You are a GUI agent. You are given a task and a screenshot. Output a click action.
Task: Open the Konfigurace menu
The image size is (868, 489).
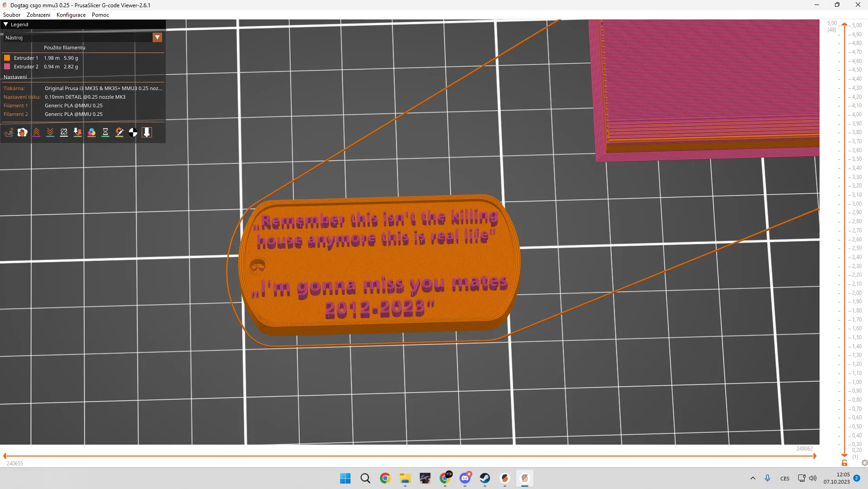71,15
